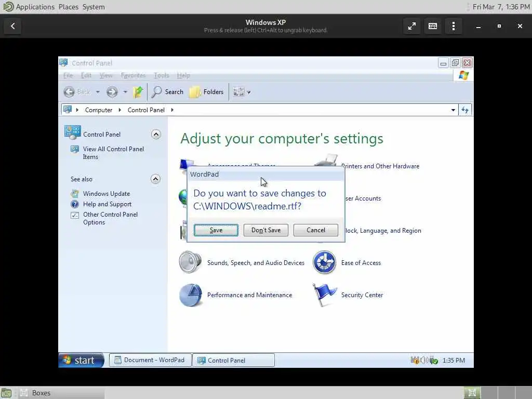Click the Views icon in toolbar
532x399 pixels.
tap(238, 91)
